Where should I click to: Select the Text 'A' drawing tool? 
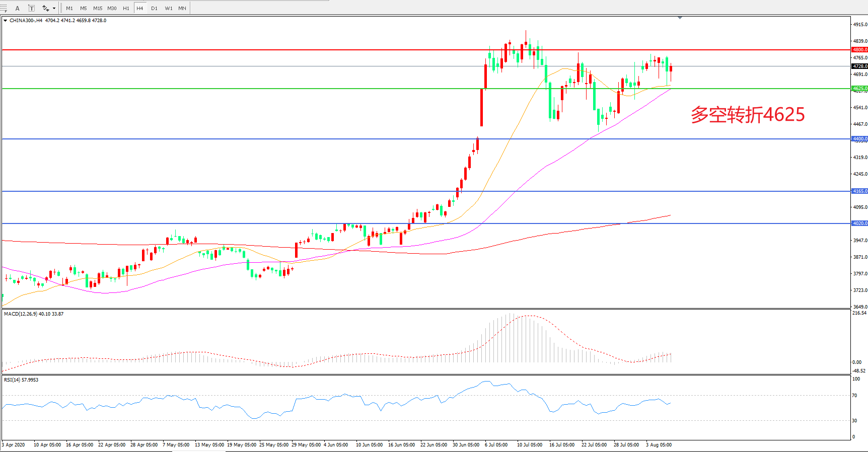coord(17,8)
